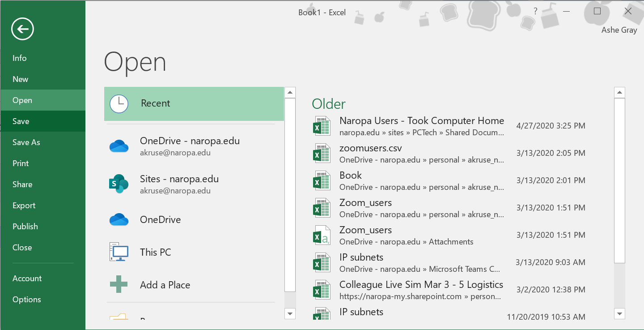Click the 11/20/2019 10:53 AM date

point(546,317)
